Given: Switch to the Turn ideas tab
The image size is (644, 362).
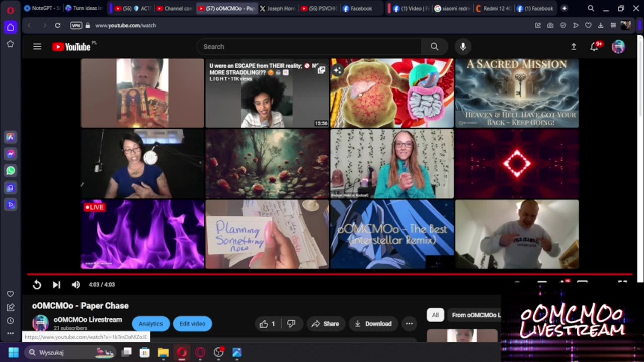Looking at the screenshot, I should coord(84,8).
